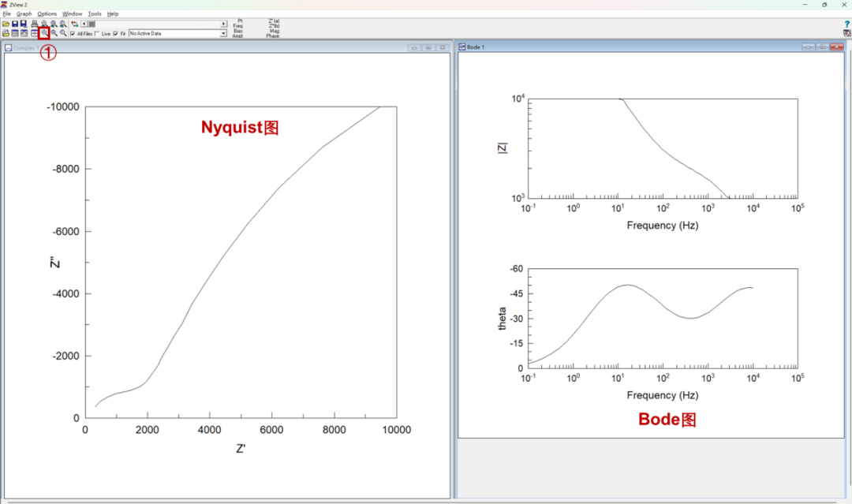This screenshot has width=852, height=504.
Task: Click the Mag readout label in the toolbar
Action: [x=275, y=31]
